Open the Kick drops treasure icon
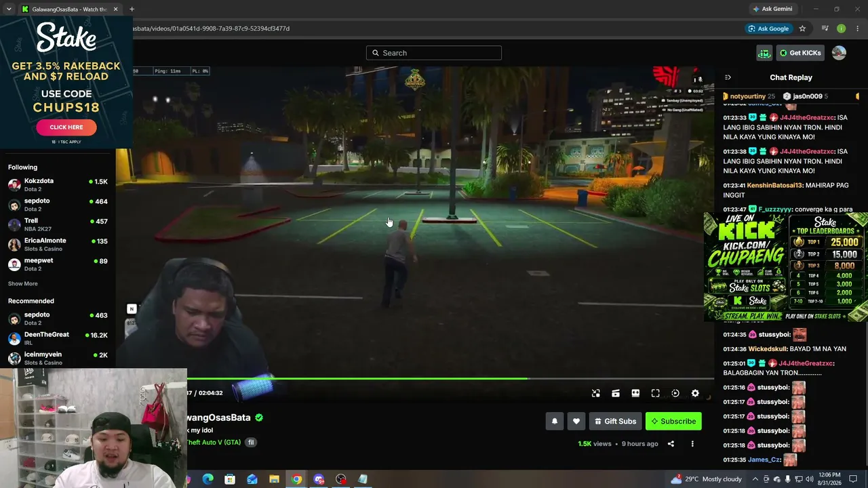Image resolution: width=868 pixels, height=488 pixels. 764,53
